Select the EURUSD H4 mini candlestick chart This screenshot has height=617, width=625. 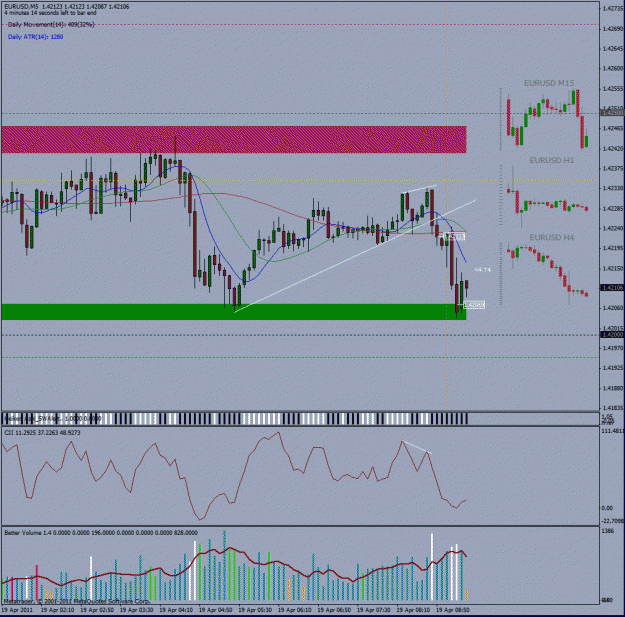pos(546,273)
